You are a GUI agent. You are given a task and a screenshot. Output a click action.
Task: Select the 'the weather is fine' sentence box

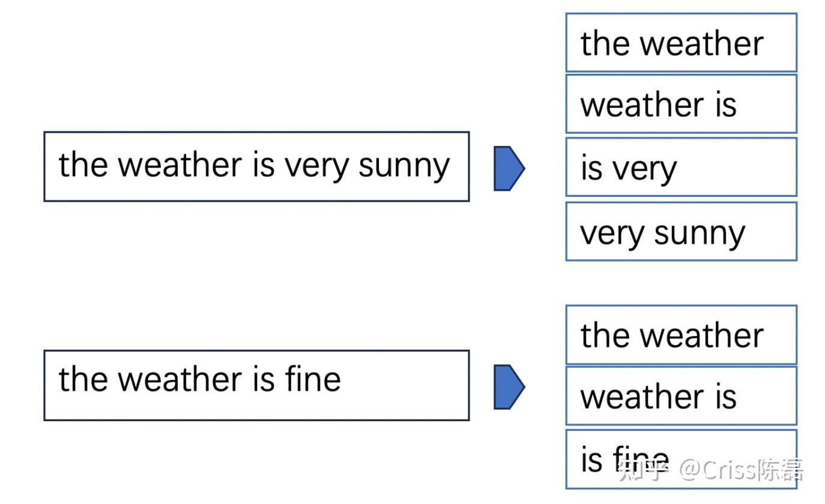(x=256, y=385)
